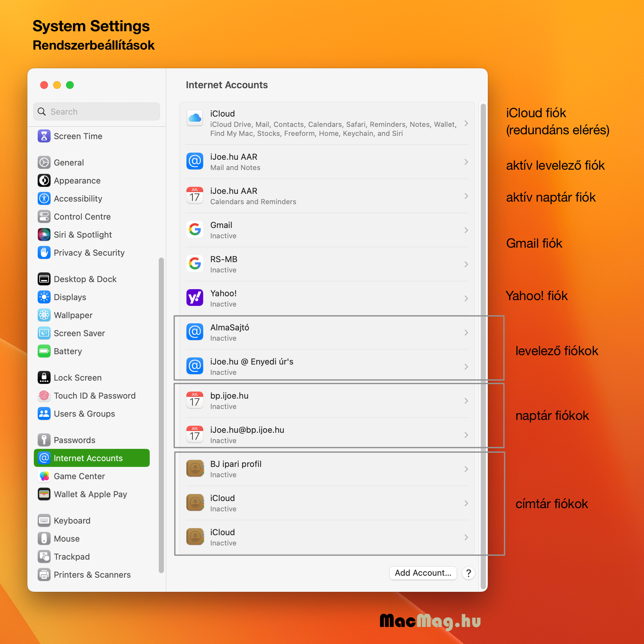Click Printers & Scanners icon
The image size is (644, 644).
[44, 574]
